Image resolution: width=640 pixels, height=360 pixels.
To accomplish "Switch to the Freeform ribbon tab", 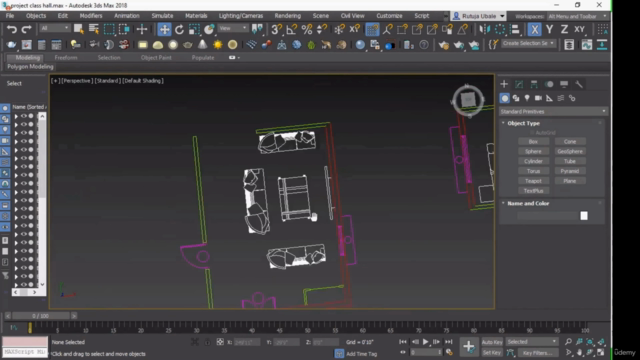I will [66, 58].
